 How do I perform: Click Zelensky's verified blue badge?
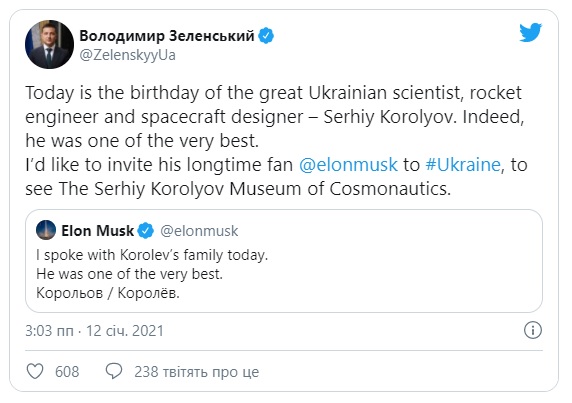tap(266, 36)
